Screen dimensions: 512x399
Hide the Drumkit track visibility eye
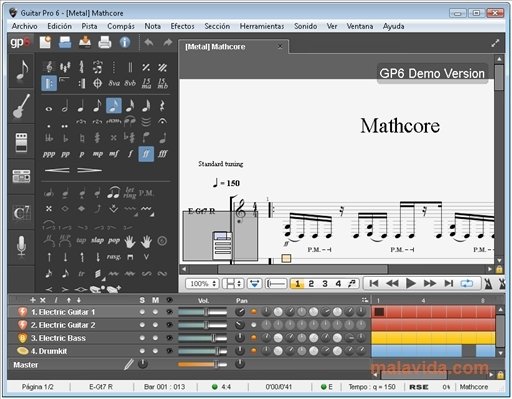169,351
